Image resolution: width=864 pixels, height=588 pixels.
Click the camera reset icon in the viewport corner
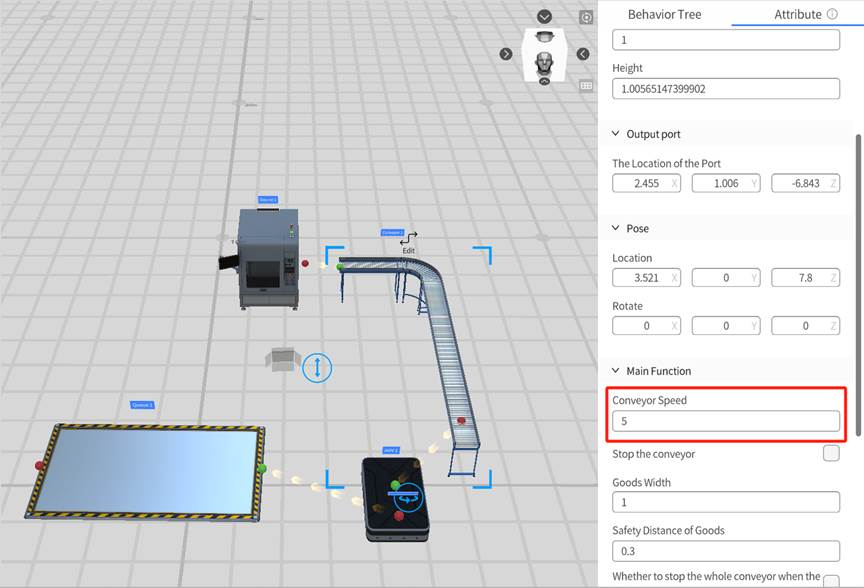tap(587, 18)
